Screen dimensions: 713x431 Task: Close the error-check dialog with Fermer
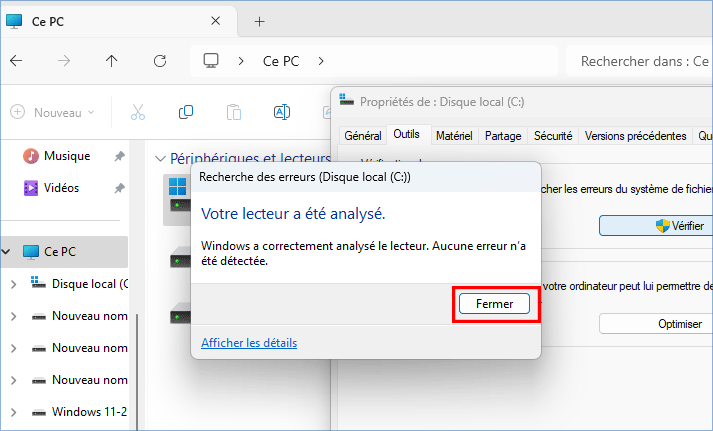(494, 304)
